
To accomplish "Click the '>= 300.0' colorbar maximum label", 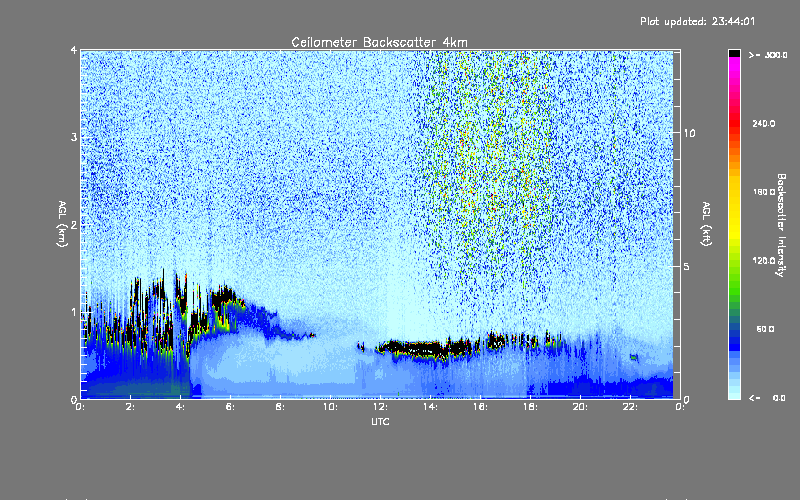I will (768, 55).
